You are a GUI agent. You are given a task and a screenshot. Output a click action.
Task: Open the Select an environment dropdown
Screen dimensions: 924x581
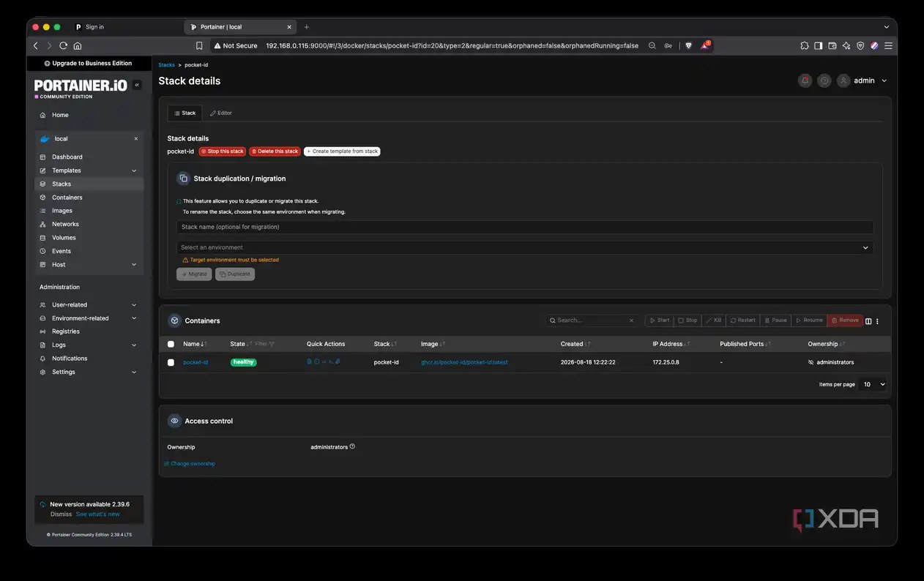525,247
